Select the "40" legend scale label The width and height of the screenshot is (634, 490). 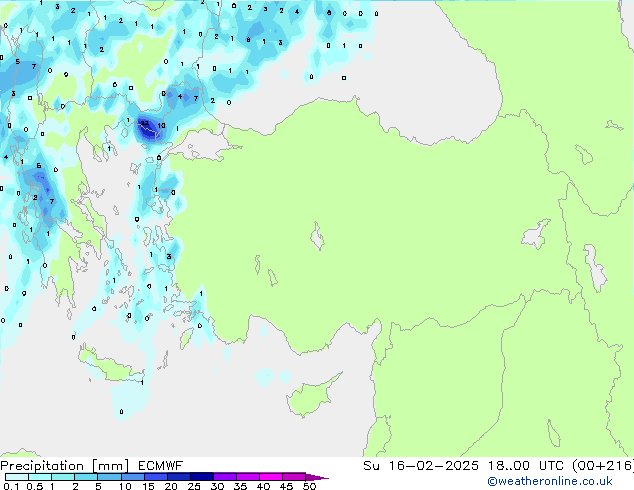[263, 486]
